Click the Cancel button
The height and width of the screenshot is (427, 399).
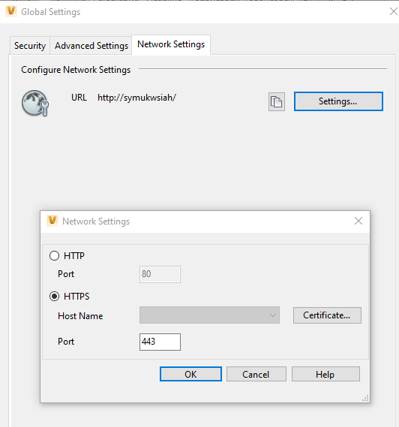pos(256,374)
